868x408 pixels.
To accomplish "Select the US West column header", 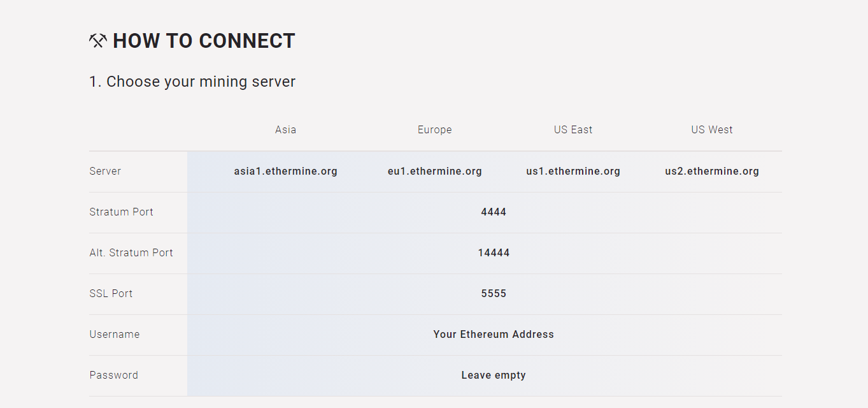I will click(x=711, y=129).
